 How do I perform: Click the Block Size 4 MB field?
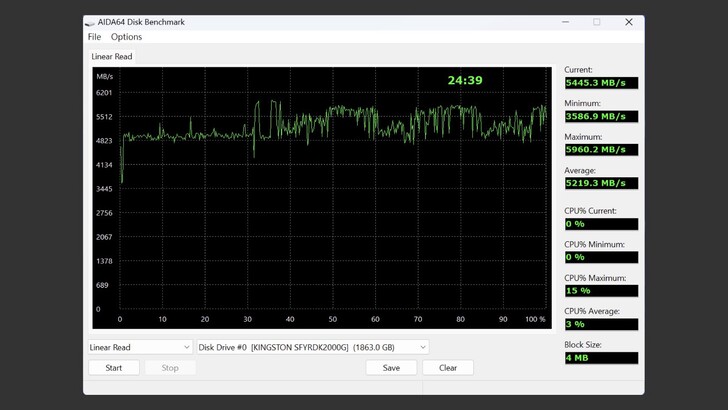tap(601, 358)
